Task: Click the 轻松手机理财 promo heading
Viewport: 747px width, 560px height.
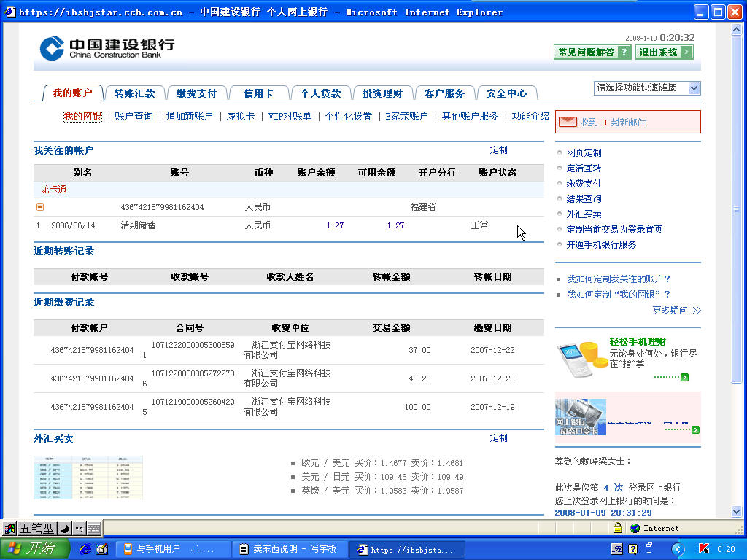Action: click(638, 341)
